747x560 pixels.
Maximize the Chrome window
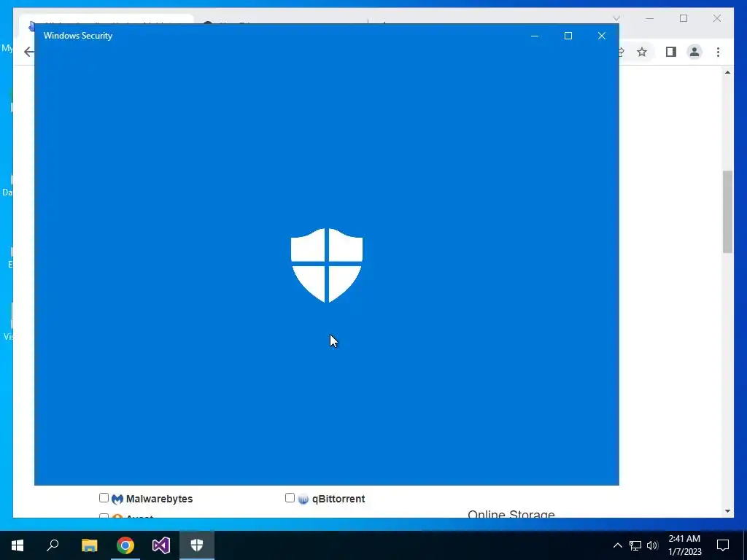click(684, 18)
